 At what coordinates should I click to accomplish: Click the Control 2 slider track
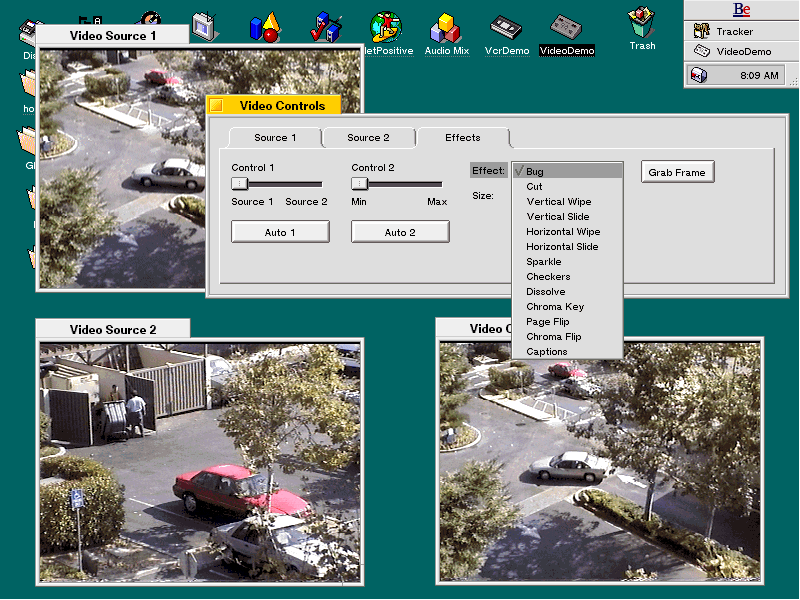coord(410,184)
